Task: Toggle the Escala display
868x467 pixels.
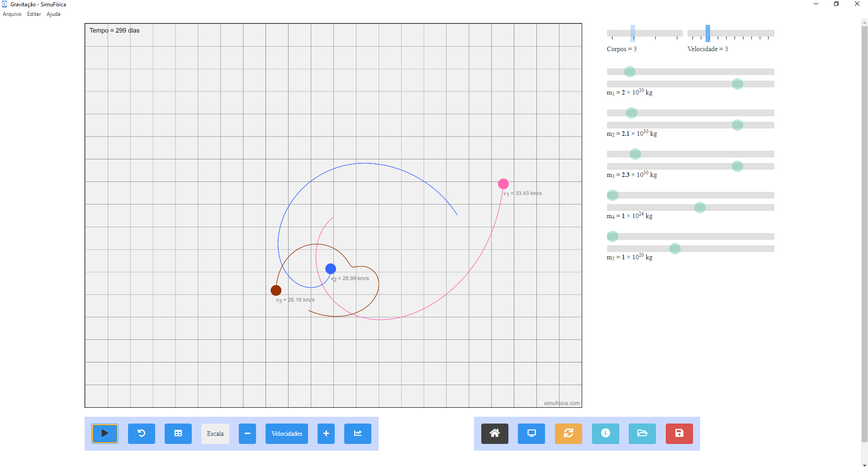Action: [x=215, y=434]
